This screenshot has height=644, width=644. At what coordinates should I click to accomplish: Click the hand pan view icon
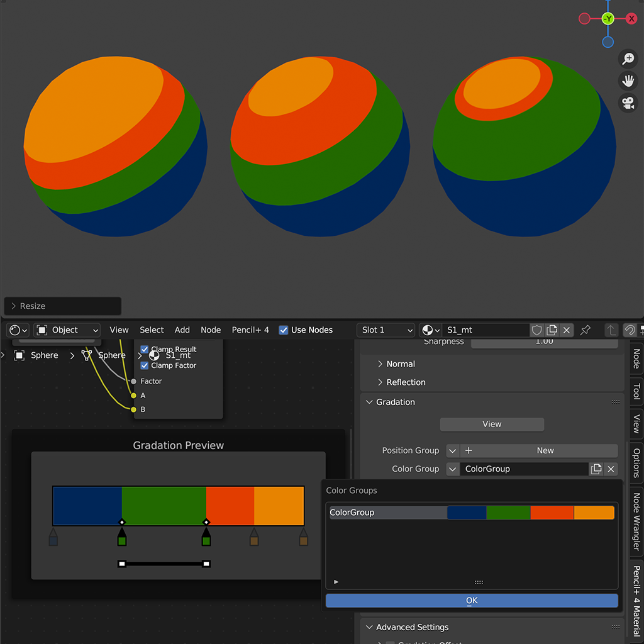click(x=628, y=81)
